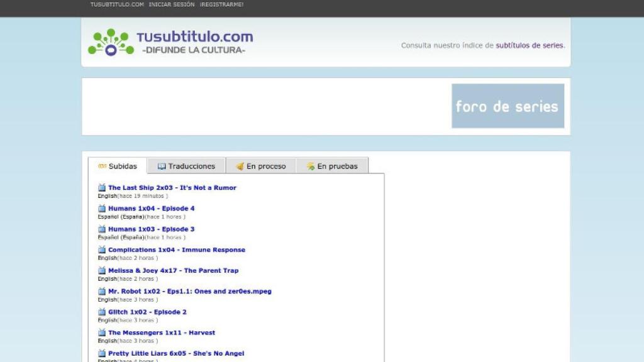
Task: Click the TV icon beside Glitch 1x02
Action: point(102,312)
